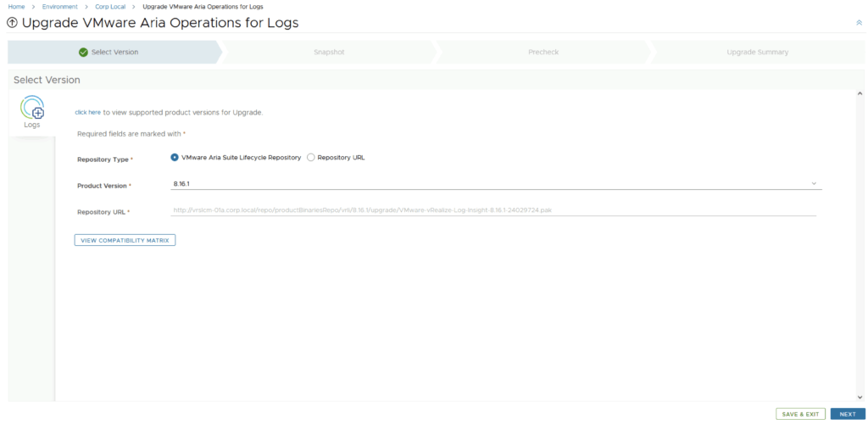868x425 pixels.
Task: Click the Save & Exit button
Action: click(x=800, y=414)
